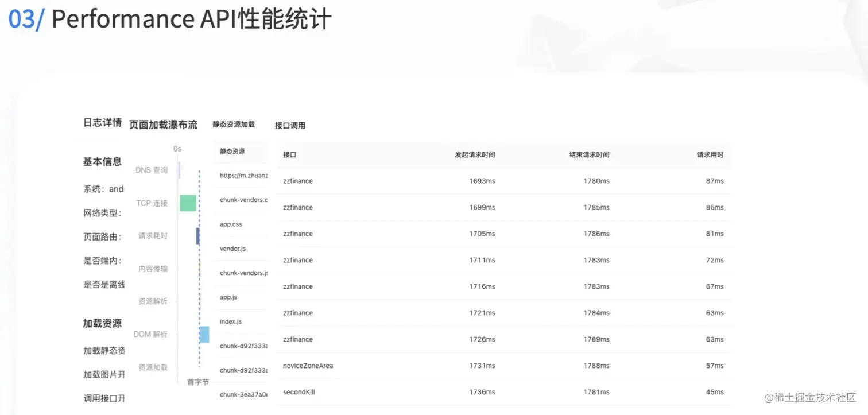Select the 网络类型 info row
868x415 pixels.
click(x=103, y=213)
